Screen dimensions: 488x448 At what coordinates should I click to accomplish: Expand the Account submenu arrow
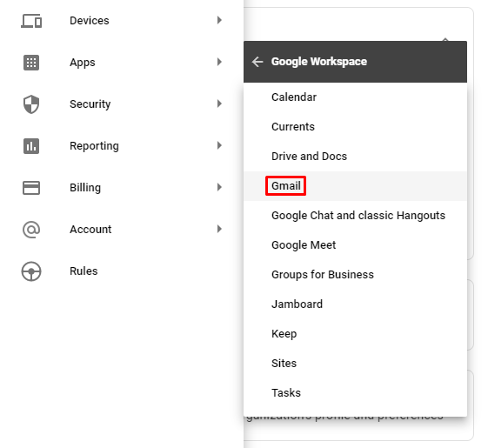219,229
